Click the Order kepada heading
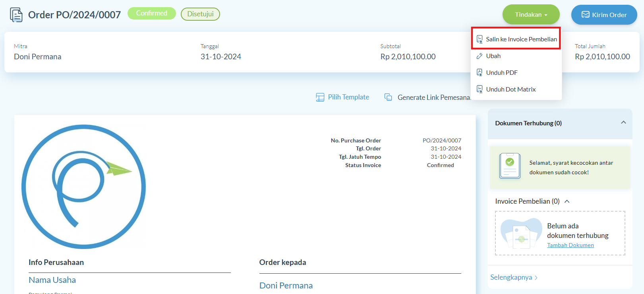Image resolution: width=644 pixels, height=294 pixels. 282,263
